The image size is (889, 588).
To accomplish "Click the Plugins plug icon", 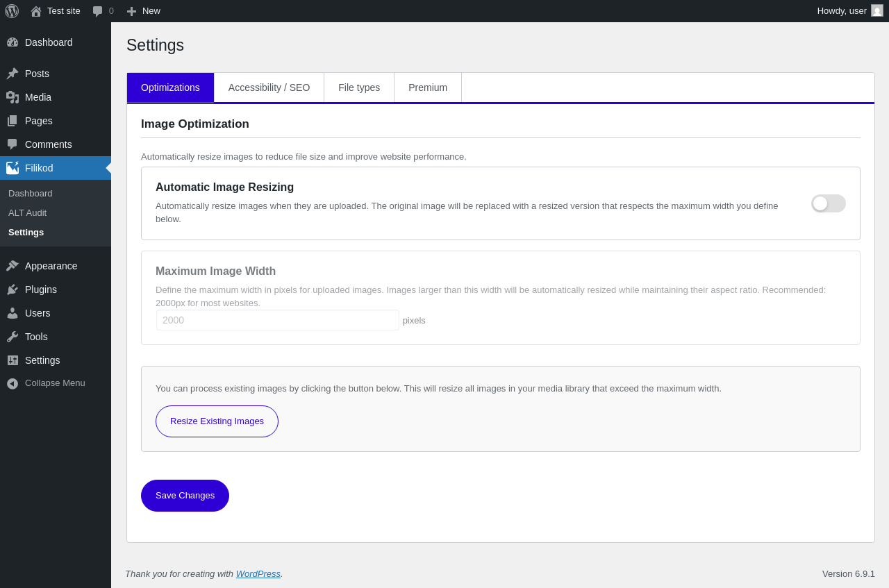I will (x=13, y=289).
